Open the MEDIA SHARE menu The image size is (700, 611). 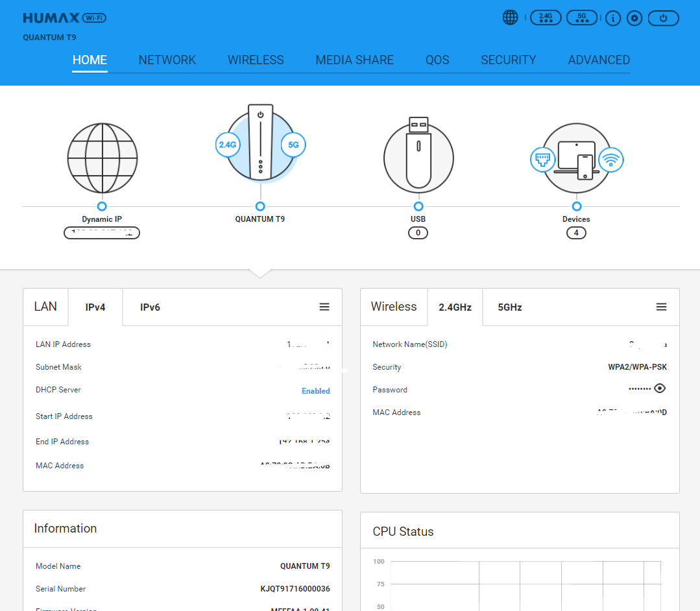pos(354,60)
